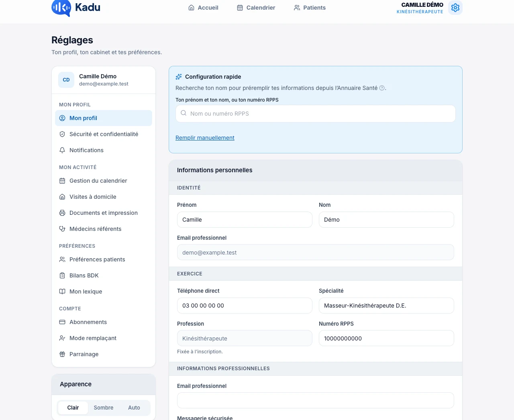
Task: Click the book icon for Mon lexique
Action: click(62, 292)
